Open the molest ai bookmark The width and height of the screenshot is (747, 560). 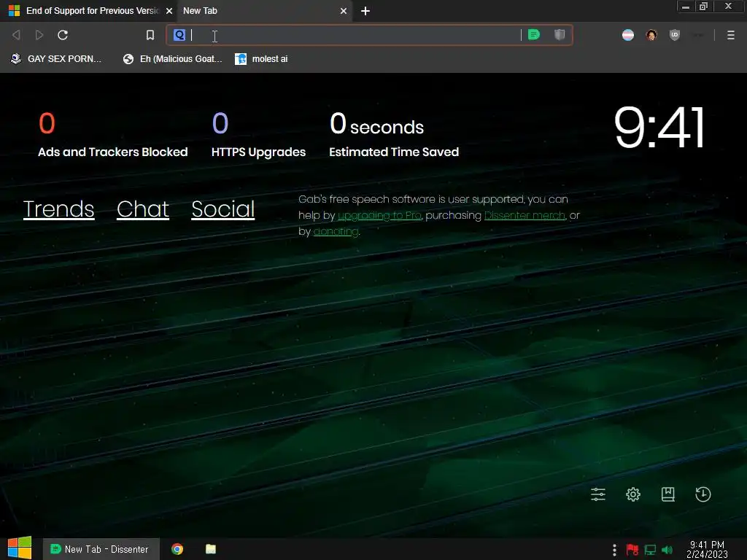pos(262,59)
